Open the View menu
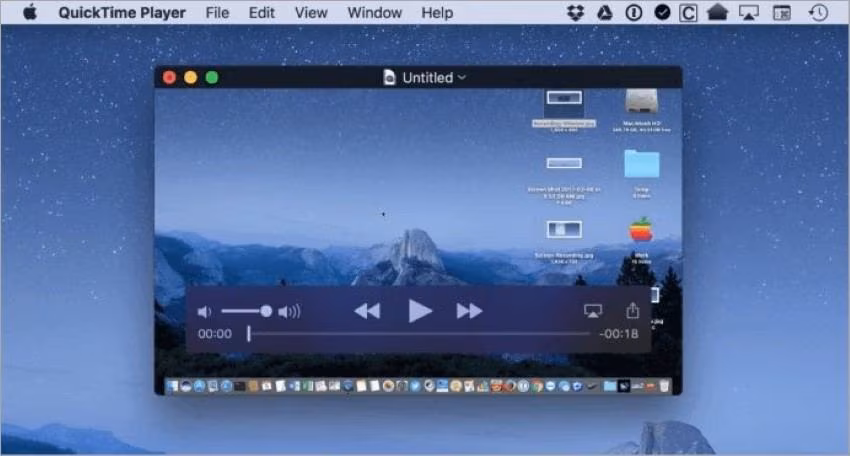 [x=311, y=12]
